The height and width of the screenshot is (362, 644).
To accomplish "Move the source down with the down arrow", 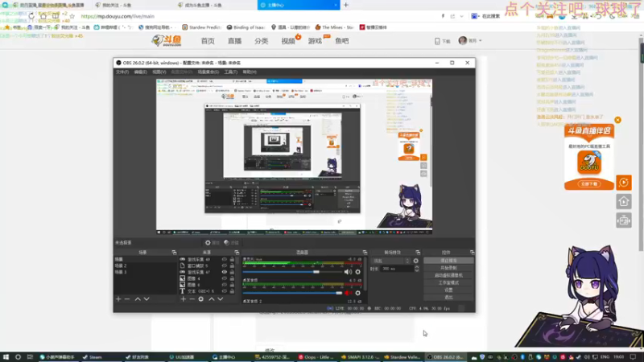I will (221, 299).
